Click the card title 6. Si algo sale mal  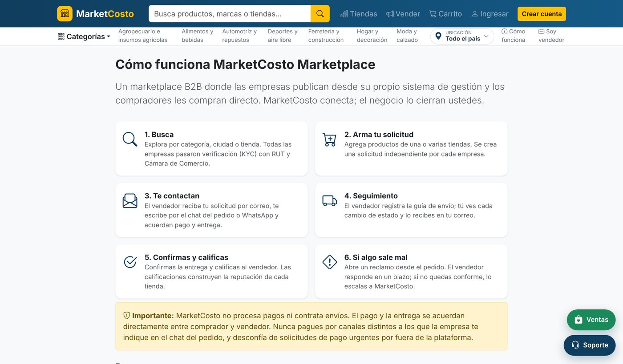[376, 257]
